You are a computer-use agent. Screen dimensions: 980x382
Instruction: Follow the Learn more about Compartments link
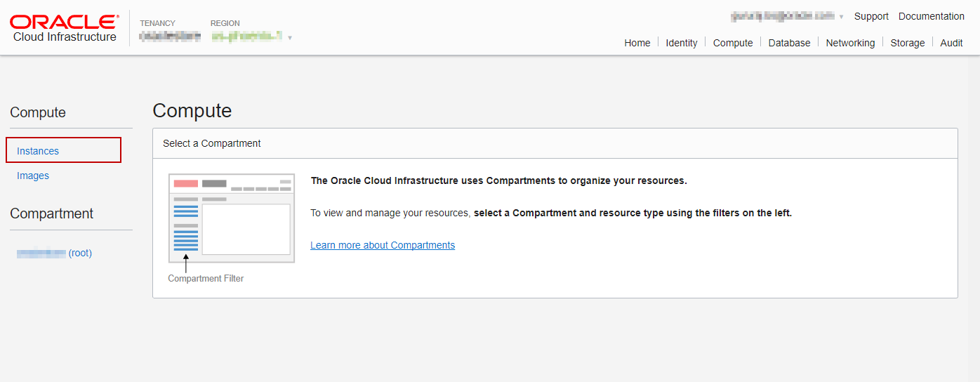pos(383,245)
